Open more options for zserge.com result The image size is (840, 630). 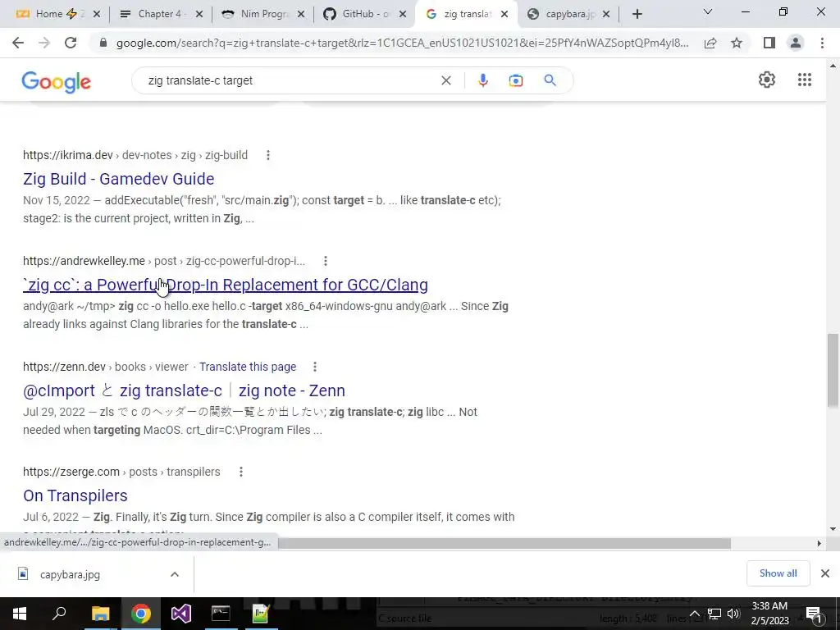click(241, 472)
